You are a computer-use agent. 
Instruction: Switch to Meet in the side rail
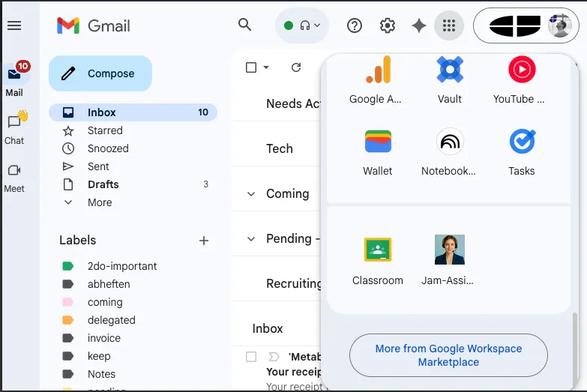(x=14, y=179)
